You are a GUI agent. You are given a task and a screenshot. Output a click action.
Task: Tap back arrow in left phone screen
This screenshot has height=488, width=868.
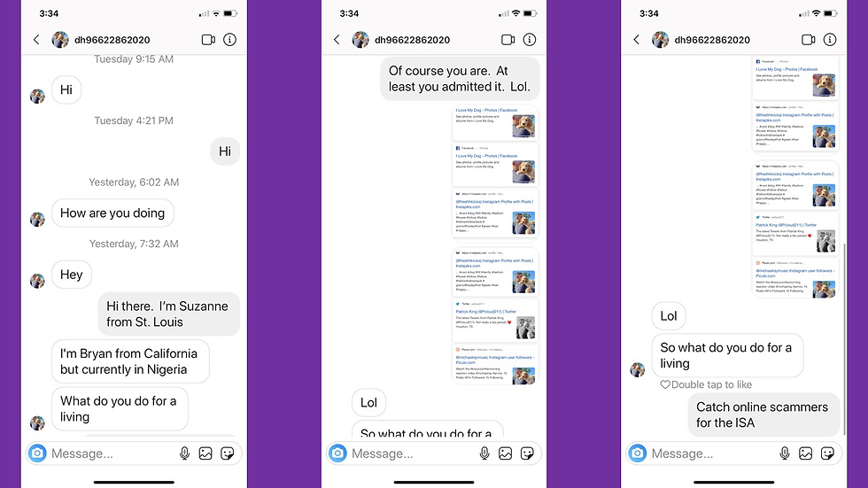click(x=36, y=39)
